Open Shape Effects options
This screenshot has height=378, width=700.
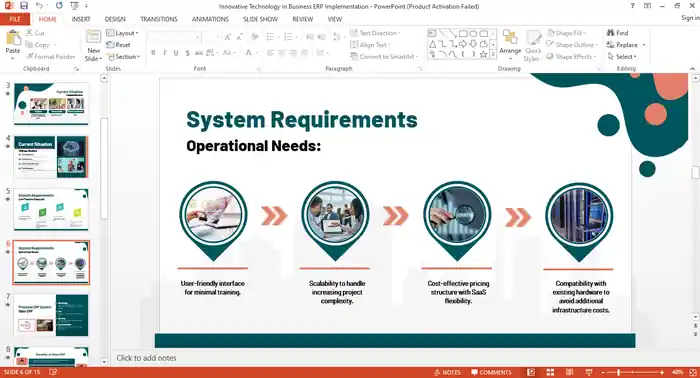click(x=571, y=57)
